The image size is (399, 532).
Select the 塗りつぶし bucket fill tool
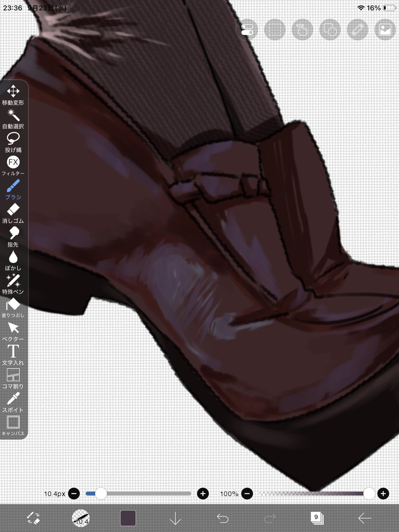(13, 308)
